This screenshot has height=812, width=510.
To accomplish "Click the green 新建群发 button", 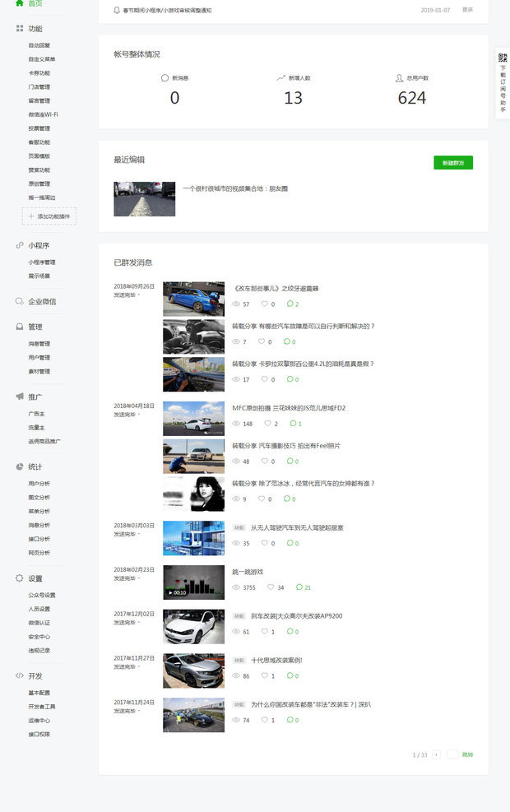I will 452,163.
